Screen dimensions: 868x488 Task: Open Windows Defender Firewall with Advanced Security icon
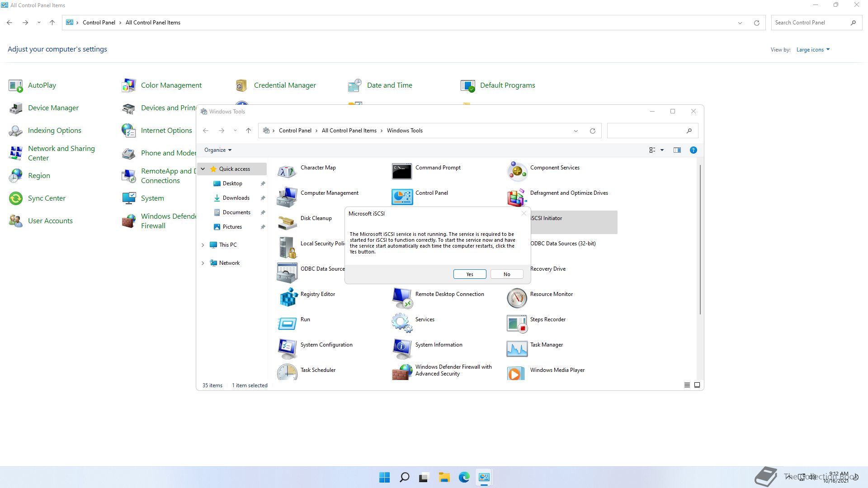click(x=402, y=372)
